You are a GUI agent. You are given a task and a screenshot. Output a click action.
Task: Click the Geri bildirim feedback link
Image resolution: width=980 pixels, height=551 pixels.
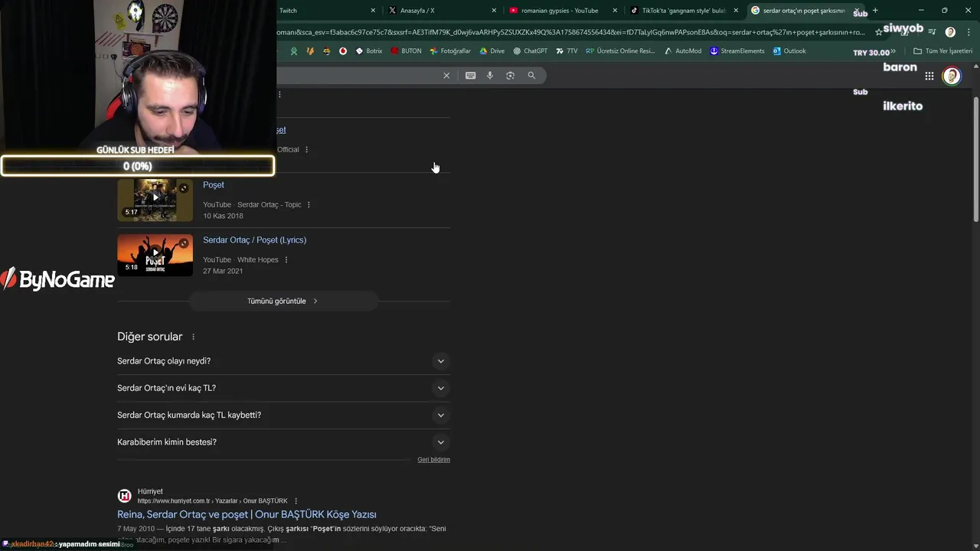(x=433, y=460)
